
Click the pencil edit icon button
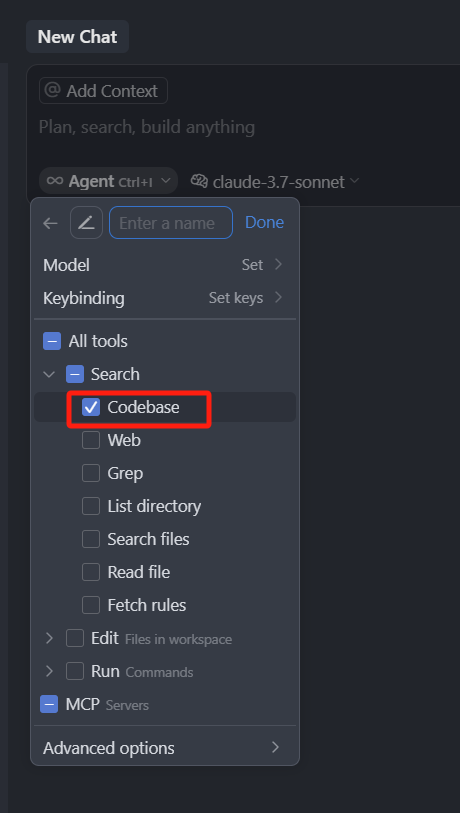pyautogui.click(x=86, y=223)
